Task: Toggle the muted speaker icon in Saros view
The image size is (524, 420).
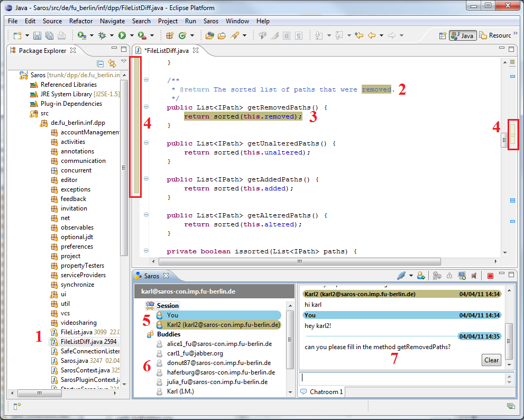Action: point(474,276)
